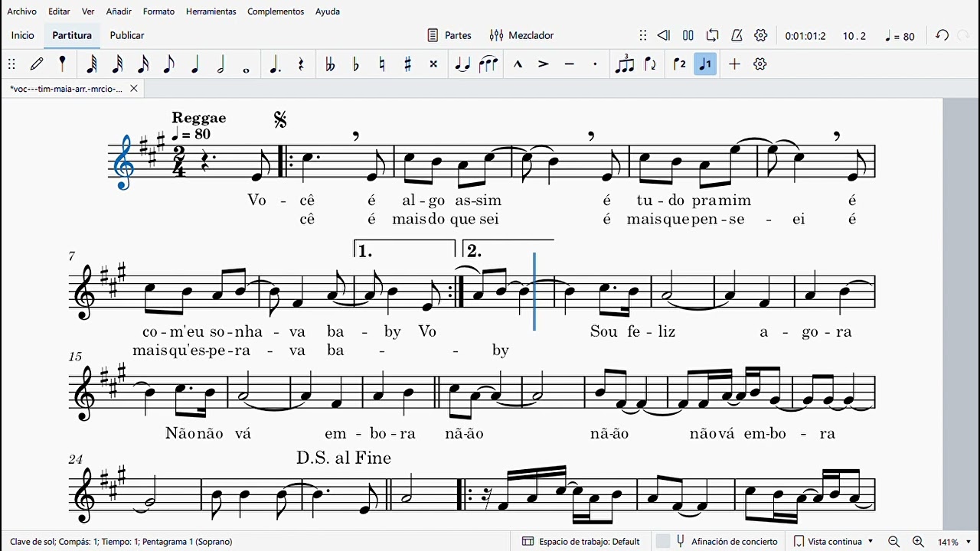Apply double sharp accidental
The image size is (980, 551).
click(x=433, y=64)
